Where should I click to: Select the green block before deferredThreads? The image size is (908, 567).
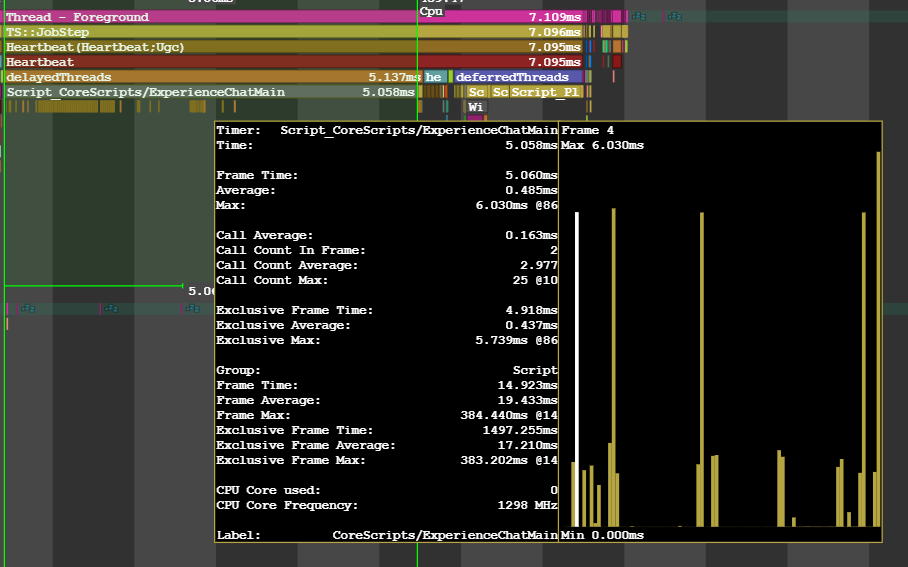451,77
